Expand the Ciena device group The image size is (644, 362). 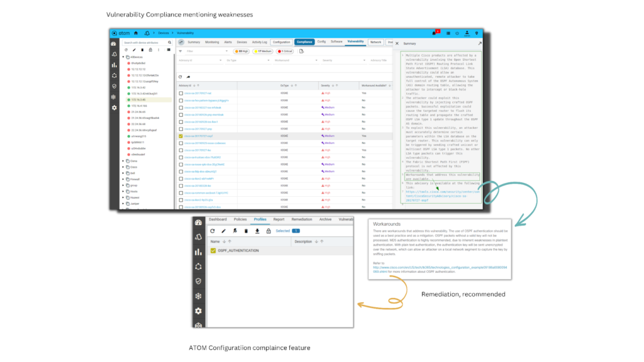[123, 161]
